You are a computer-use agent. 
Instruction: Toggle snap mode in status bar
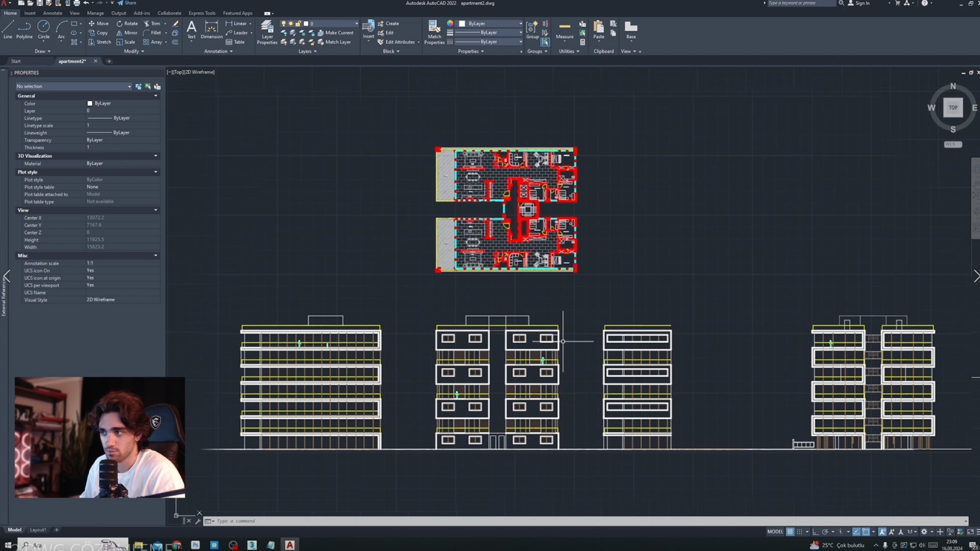click(x=799, y=532)
